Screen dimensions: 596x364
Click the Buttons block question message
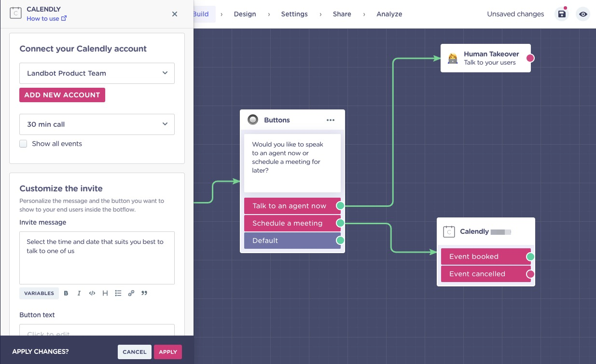pyautogui.click(x=292, y=163)
